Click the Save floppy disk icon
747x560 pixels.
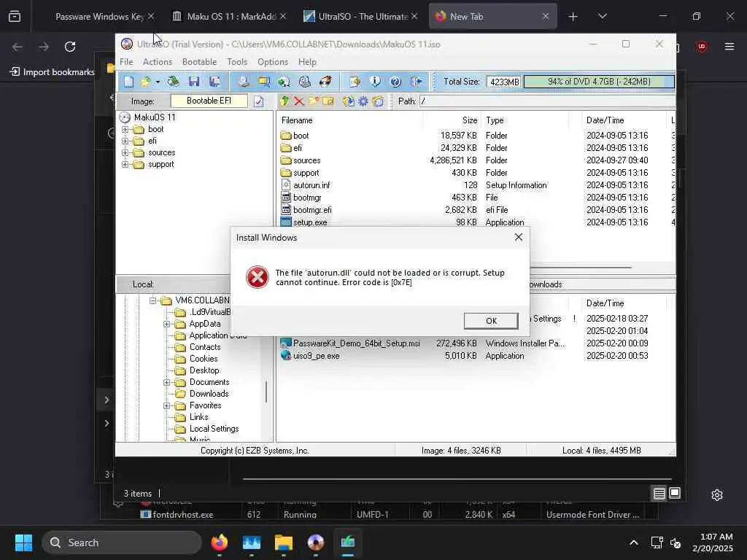(194, 82)
